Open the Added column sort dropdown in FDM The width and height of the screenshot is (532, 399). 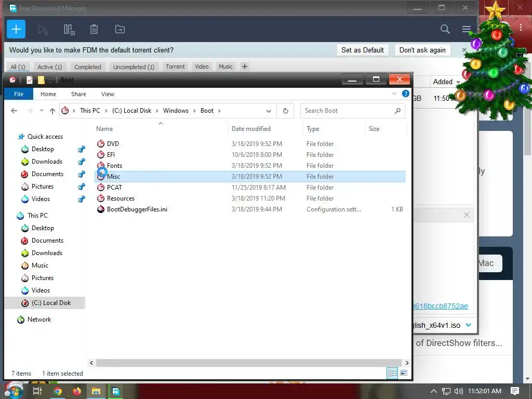point(458,82)
